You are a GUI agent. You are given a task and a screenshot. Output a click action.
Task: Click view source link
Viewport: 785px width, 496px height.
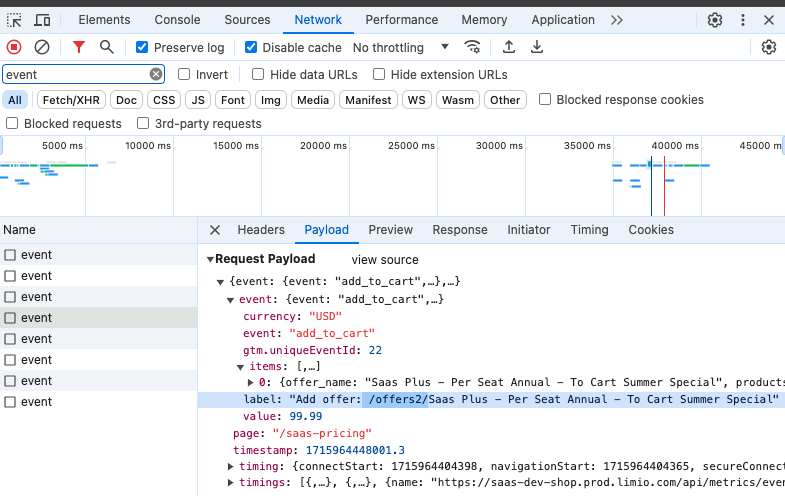pyautogui.click(x=385, y=260)
